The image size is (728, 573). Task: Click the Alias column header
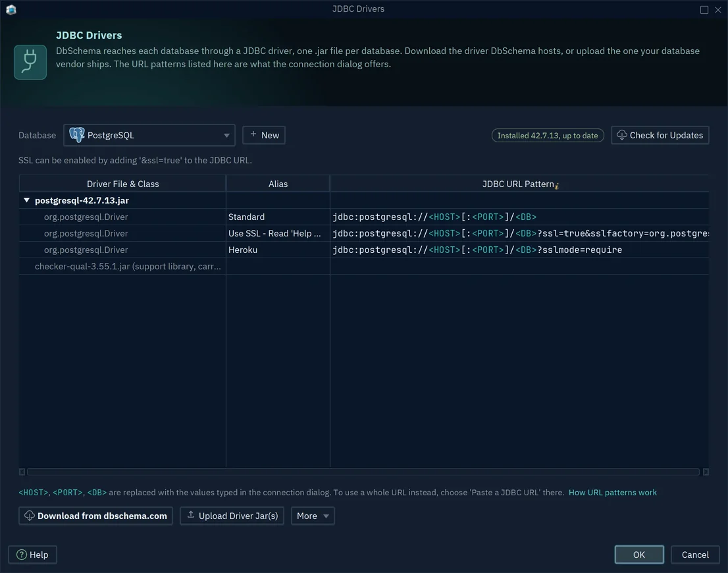point(278,184)
